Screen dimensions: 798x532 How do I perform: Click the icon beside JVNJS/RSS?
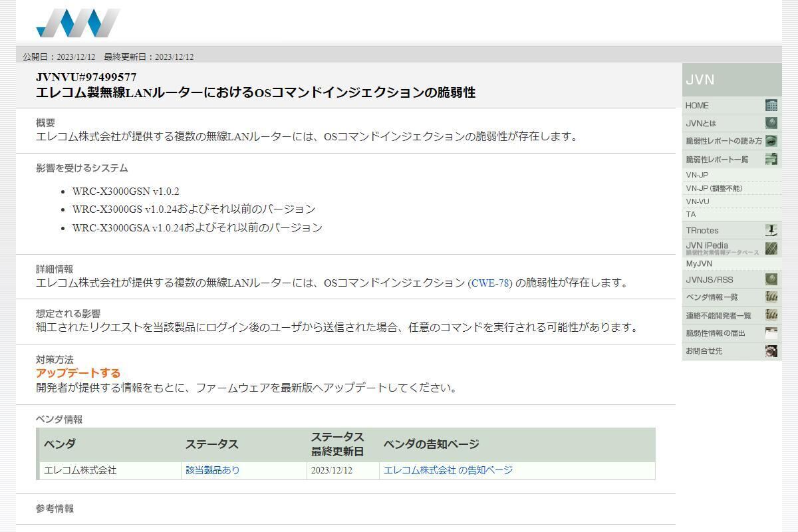[x=771, y=279]
